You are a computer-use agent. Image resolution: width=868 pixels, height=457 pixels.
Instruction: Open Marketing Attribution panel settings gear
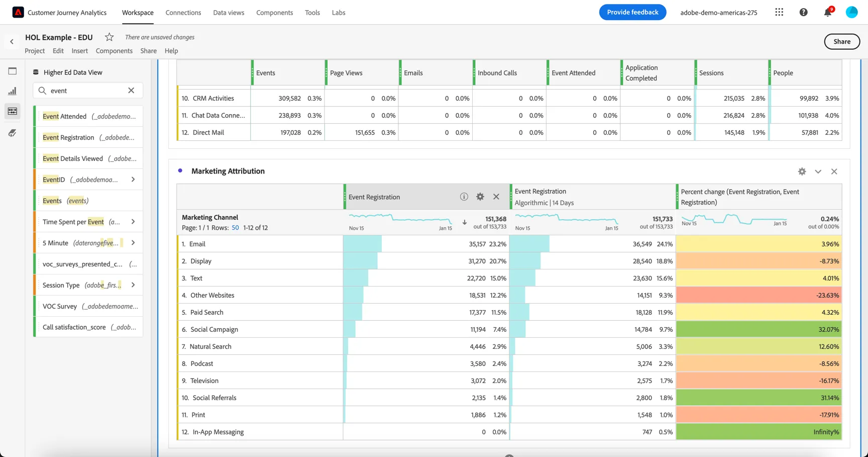802,171
